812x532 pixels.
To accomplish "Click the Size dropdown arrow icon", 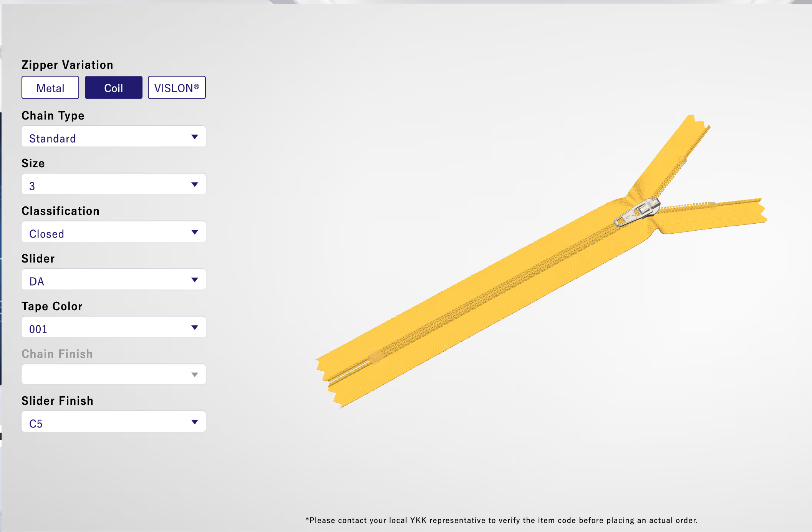I will click(x=195, y=185).
